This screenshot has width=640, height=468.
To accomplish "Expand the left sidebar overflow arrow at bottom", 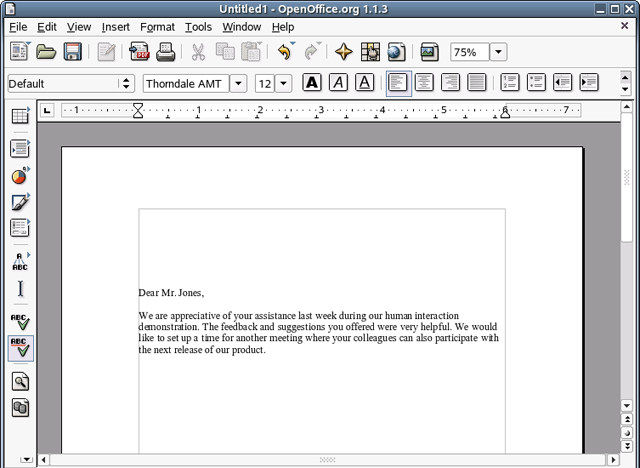I will point(26,460).
